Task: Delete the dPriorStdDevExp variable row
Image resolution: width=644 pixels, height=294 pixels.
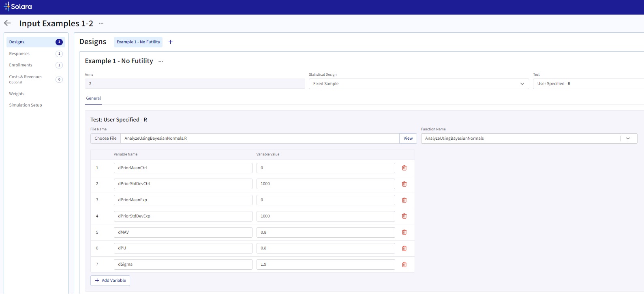Action: (404, 216)
